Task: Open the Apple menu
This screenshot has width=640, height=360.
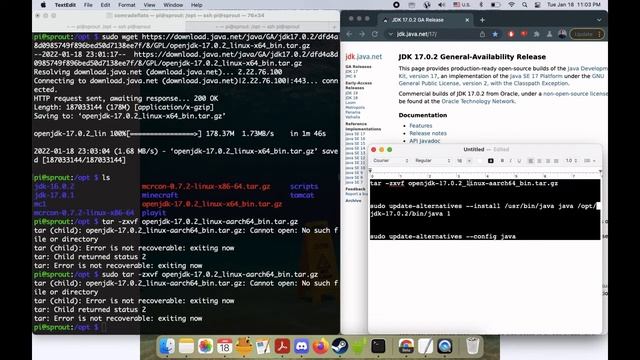Action: pyautogui.click(x=43, y=5)
